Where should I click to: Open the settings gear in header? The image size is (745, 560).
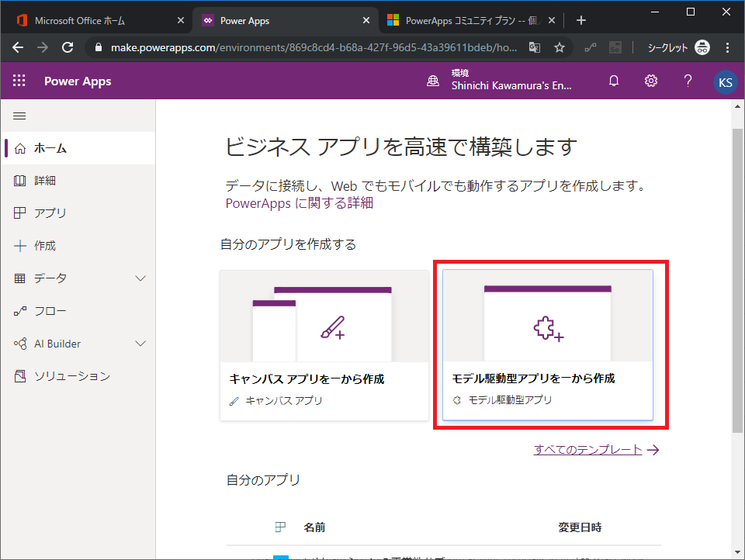(x=651, y=81)
